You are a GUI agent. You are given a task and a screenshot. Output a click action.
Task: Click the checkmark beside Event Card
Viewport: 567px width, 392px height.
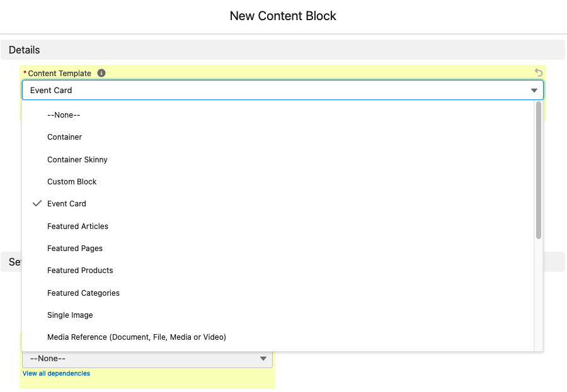(x=38, y=203)
